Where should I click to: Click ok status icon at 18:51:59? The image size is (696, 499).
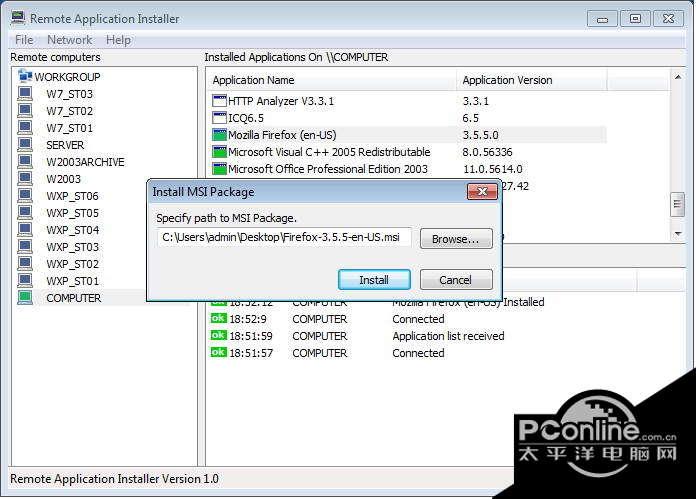(x=218, y=335)
